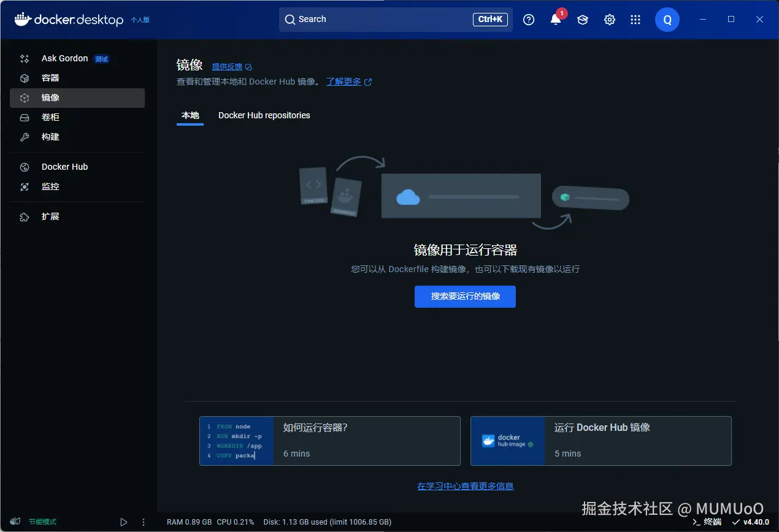This screenshot has height=532, width=779.
Task: Click the v4.40.0 version indicator
Action: 751,522
